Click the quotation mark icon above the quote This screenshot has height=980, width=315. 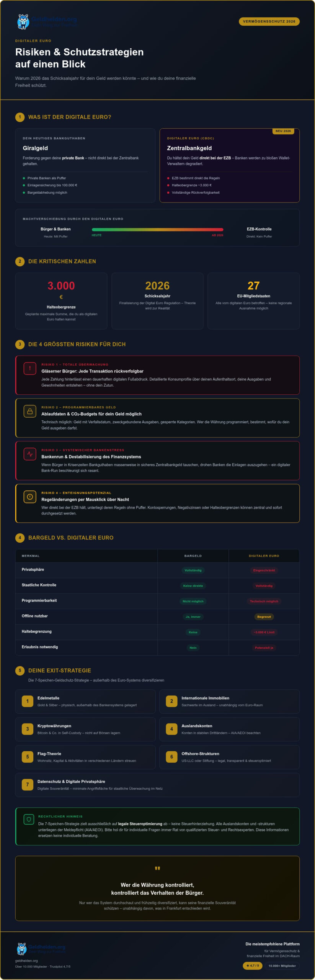coord(157,869)
